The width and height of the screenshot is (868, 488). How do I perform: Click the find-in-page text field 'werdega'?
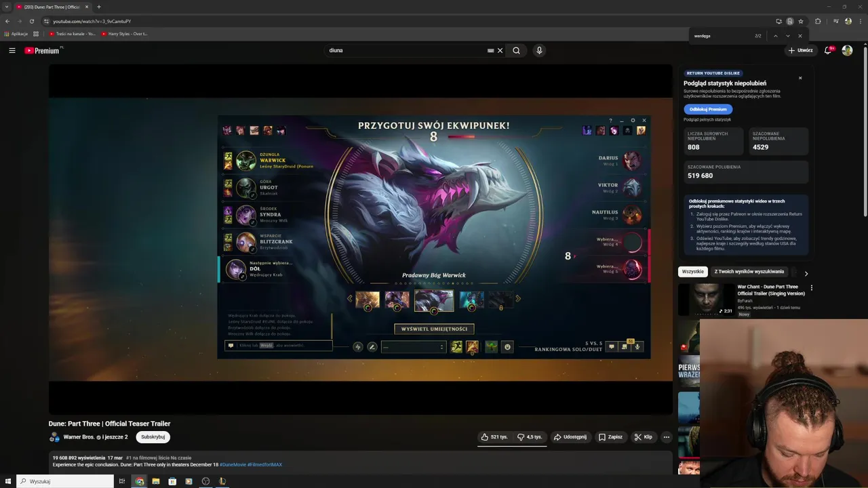coord(722,36)
